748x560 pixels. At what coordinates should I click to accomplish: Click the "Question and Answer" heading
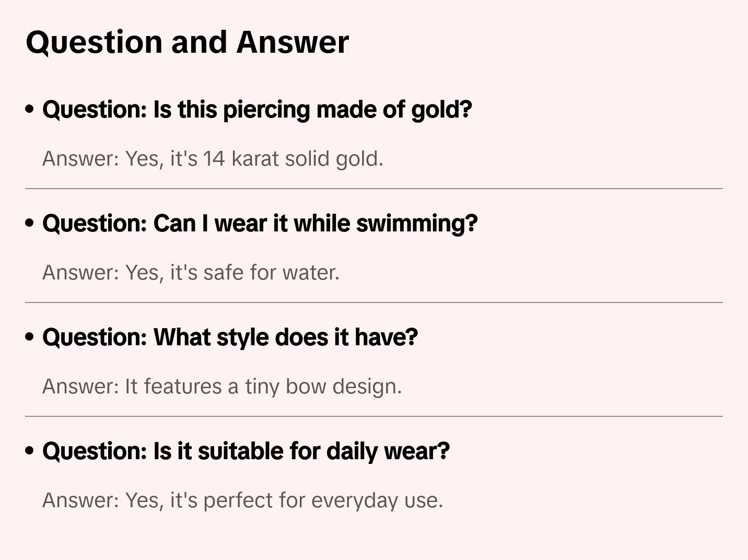click(x=187, y=42)
